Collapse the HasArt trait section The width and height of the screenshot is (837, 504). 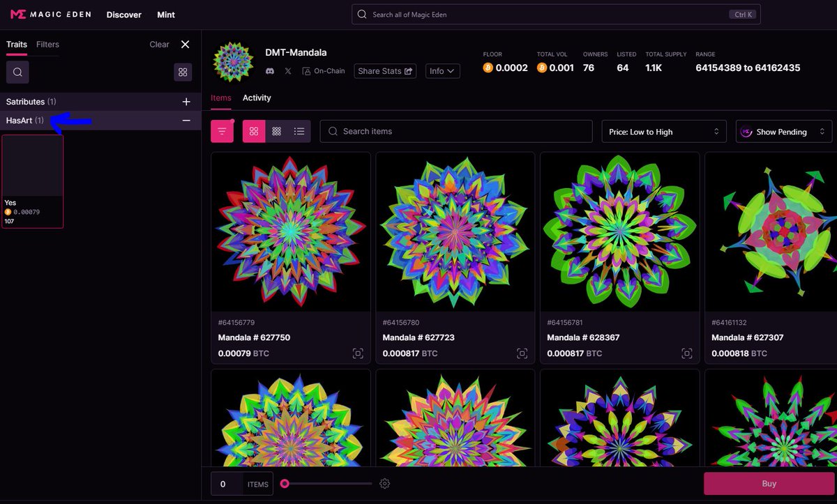coord(186,121)
